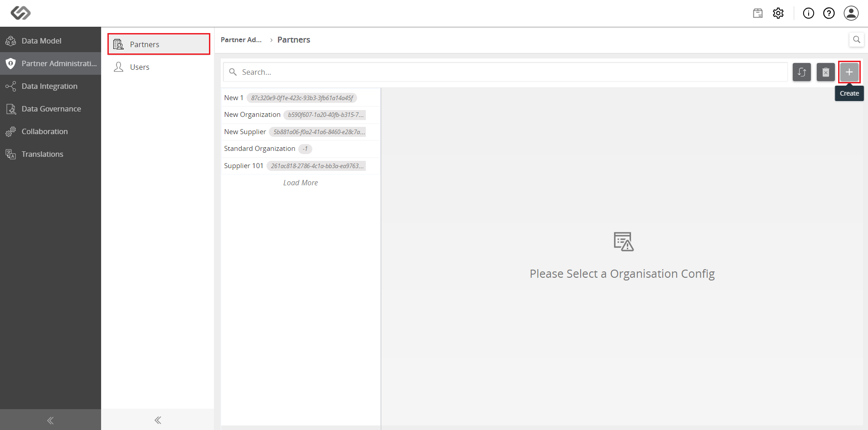Image resolution: width=868 pixels, height=430 pixels.
Task: Open Data Model menu item
Action: pyautogui.click(x=50, y=41)
